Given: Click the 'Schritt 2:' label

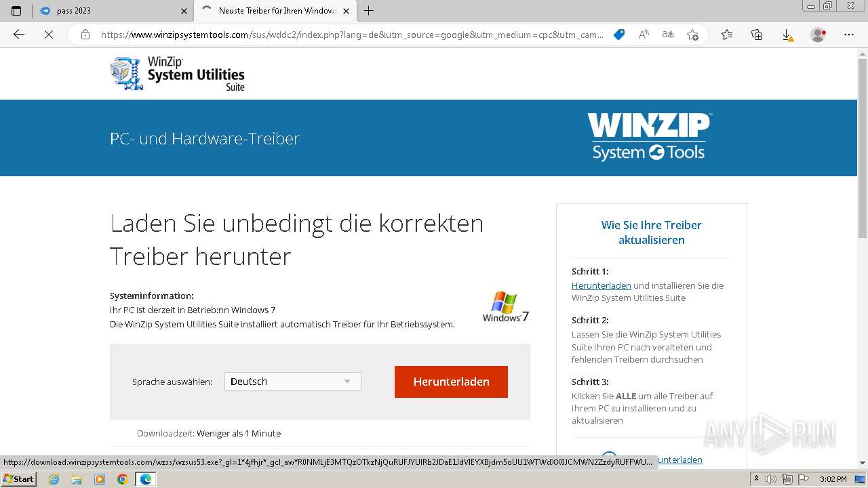Looking at the screenshot, I should pos(590,320).
